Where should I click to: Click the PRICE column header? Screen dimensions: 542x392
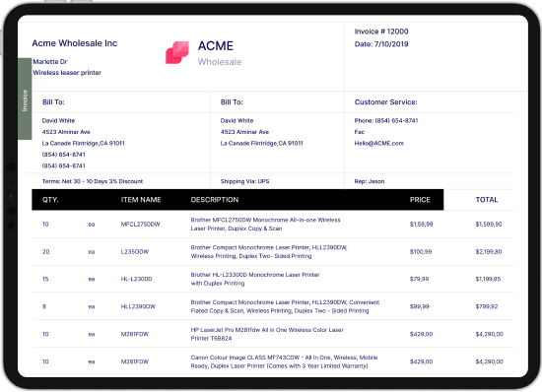[420, 200]
